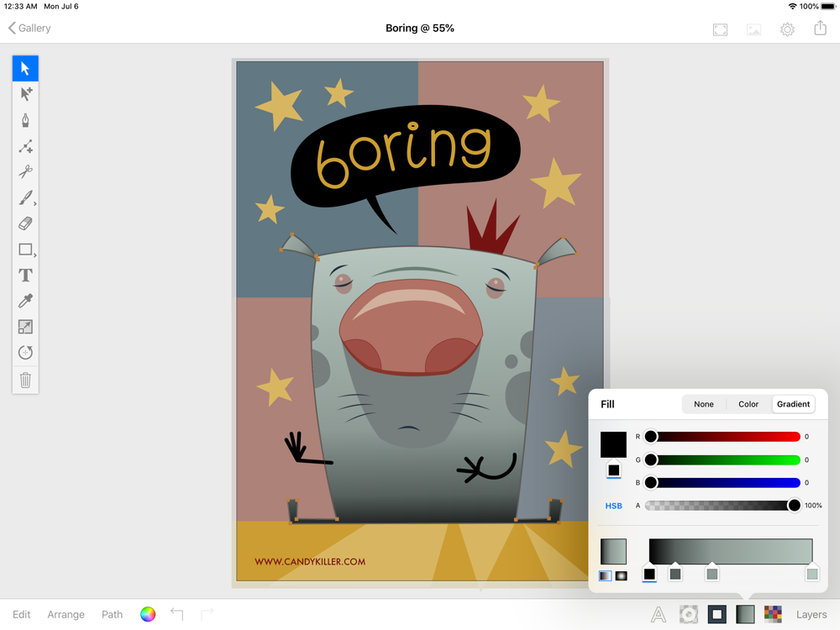Activate the Eyedropper tool

click(x=25, y=301)
